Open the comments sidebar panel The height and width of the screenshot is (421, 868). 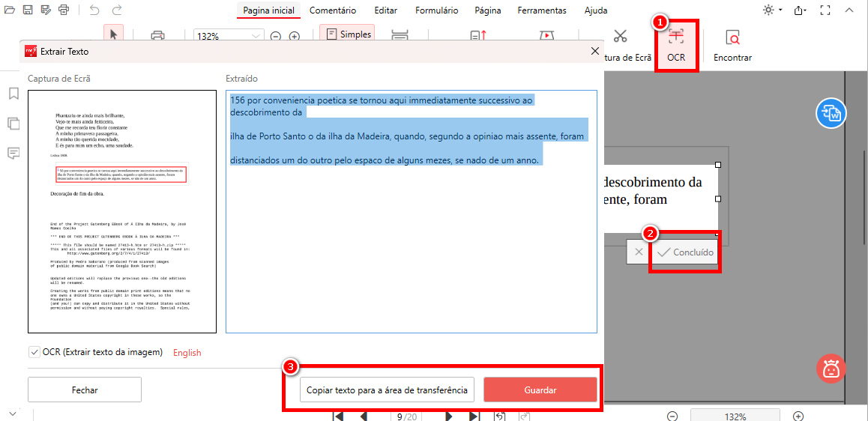13,154
